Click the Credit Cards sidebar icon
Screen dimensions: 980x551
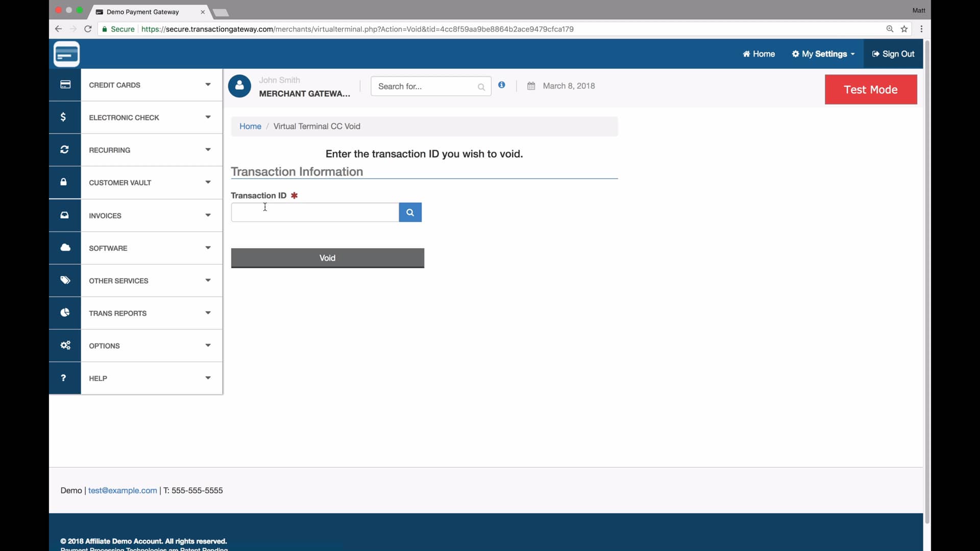point(65,84)
